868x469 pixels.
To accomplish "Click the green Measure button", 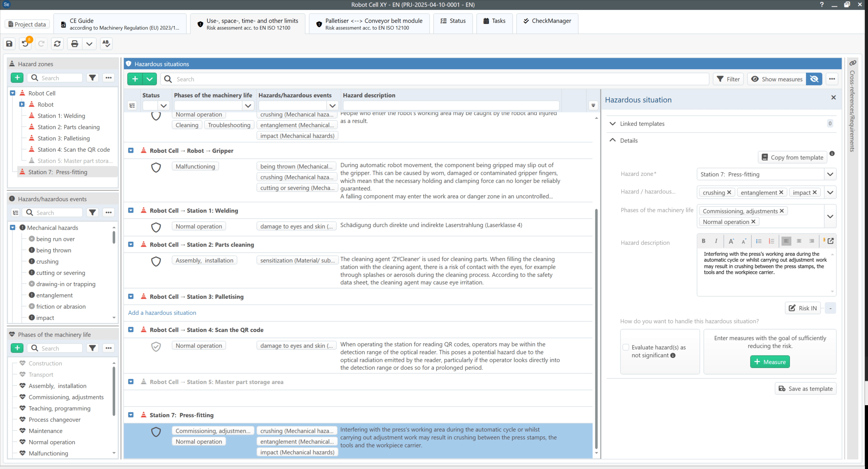I will pyautogui.click(x=770, y=362).
